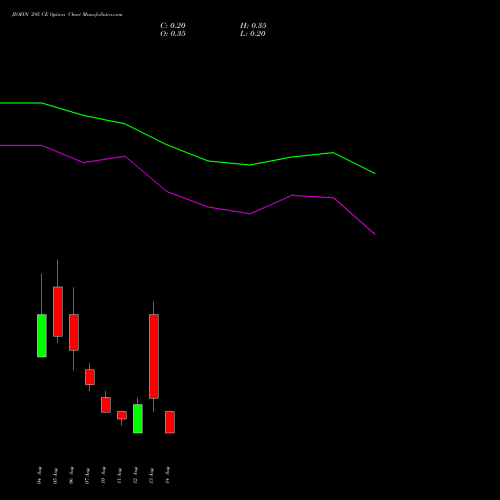This screenshot has width=500, height=500.
Task: Click the red candlestick for 06 Aug
Action: (x=74, y=332)
